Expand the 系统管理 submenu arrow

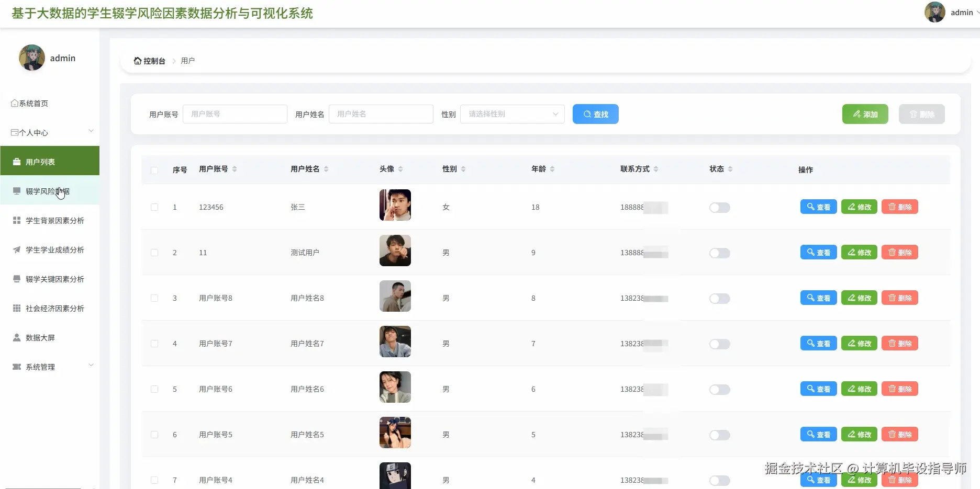91,365
